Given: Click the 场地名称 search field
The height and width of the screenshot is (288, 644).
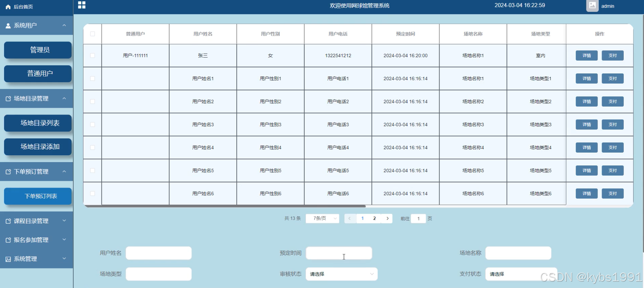Looking at the screenshot, I should (518, 253).
